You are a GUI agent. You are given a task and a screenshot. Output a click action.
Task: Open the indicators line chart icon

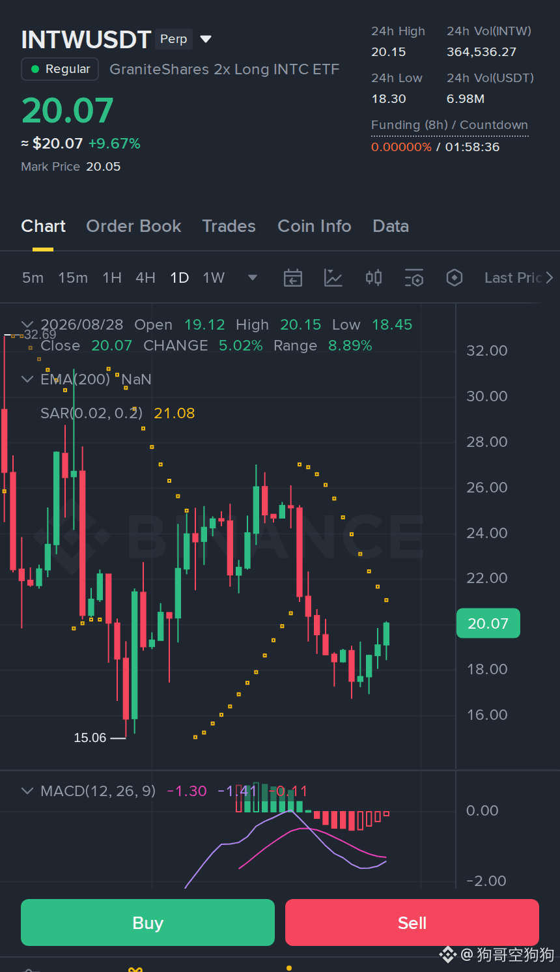333,278
